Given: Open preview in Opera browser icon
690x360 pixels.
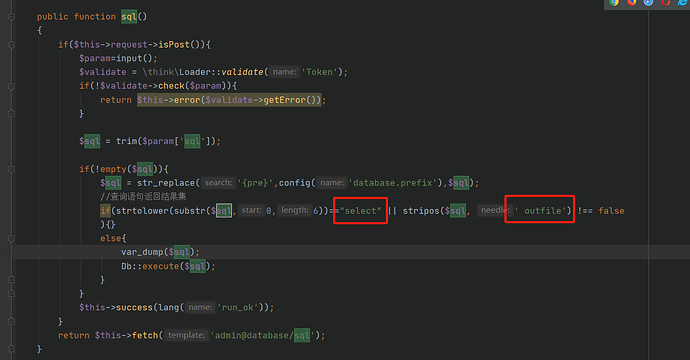Looking at the screenshot, I should coord(665,2).
